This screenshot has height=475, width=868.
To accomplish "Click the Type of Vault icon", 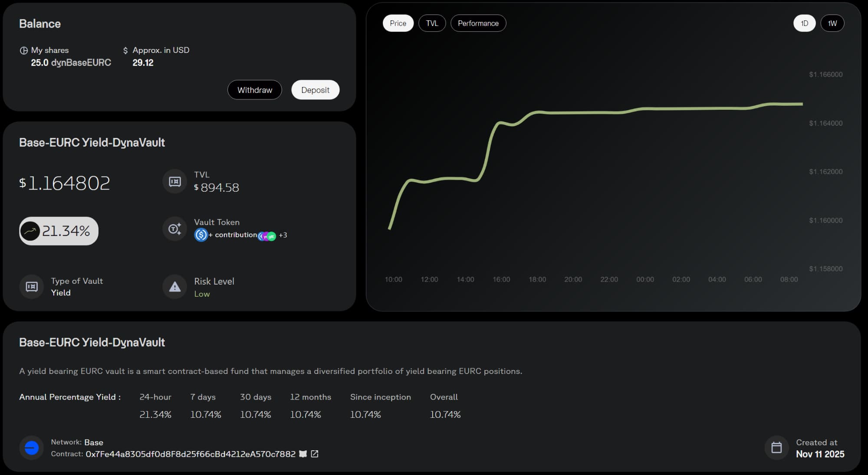I will point(32,287).
